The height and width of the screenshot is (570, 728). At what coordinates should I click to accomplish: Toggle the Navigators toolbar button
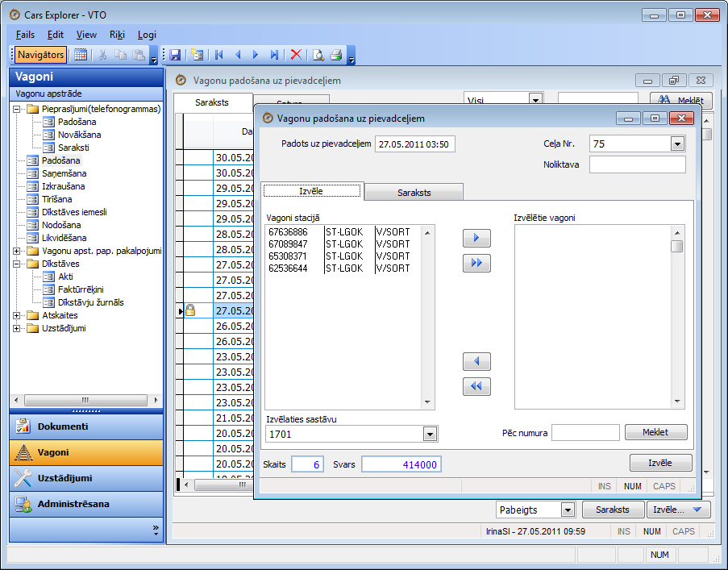[x=40, y=55]
